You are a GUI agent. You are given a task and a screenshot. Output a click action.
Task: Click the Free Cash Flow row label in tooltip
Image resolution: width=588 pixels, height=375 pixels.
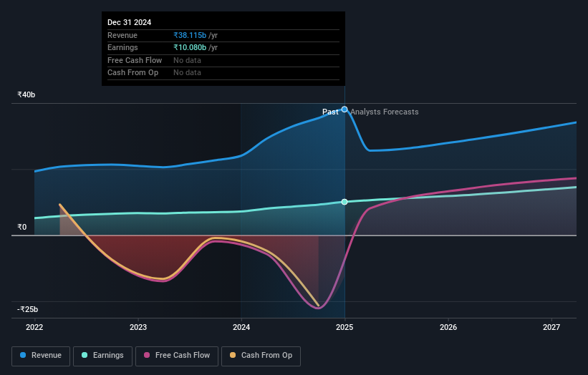(135, 60)
